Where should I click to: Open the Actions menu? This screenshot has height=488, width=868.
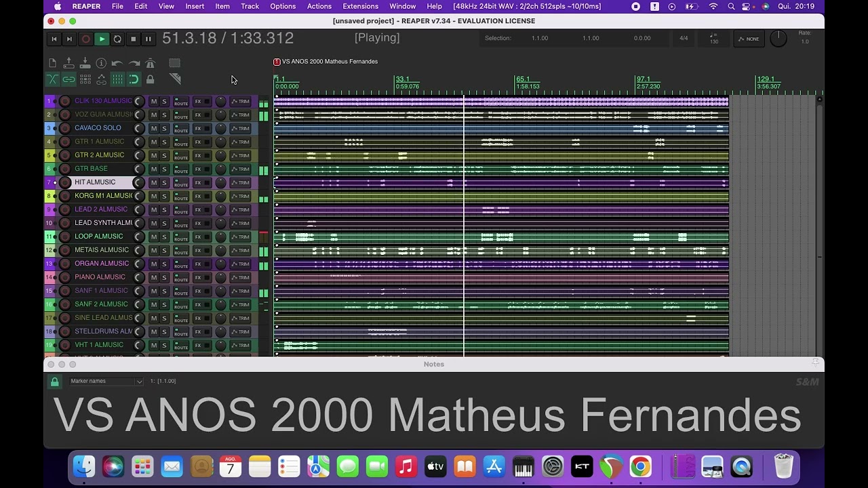[x=319, y=6]
